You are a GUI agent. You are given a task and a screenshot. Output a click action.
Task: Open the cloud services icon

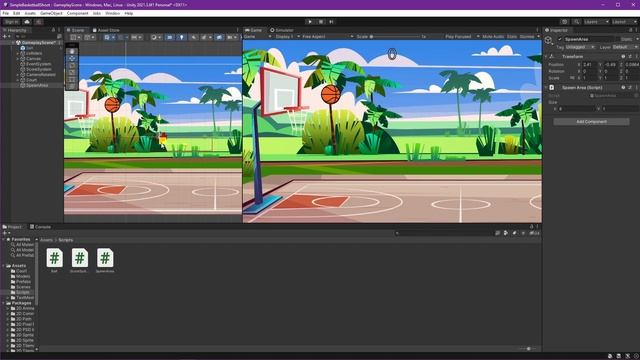click(27, 22)
